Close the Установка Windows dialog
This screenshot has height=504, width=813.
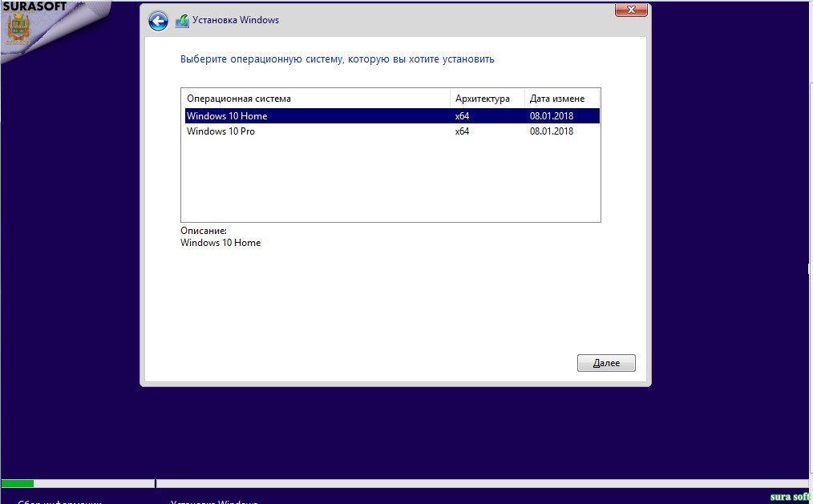tap(631, 10)
